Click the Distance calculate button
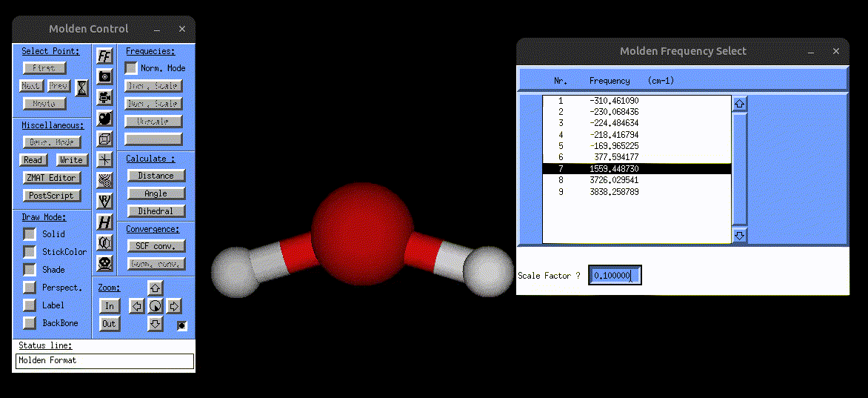The width and height of the screenshot is (868, 398). pyautogui.click(x=156, y=176)
